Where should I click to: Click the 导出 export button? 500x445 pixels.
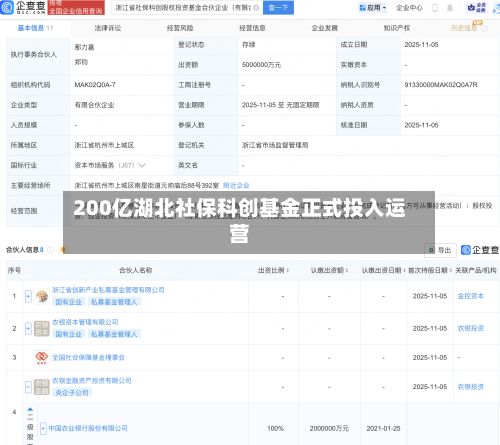(x=440, y=250)
